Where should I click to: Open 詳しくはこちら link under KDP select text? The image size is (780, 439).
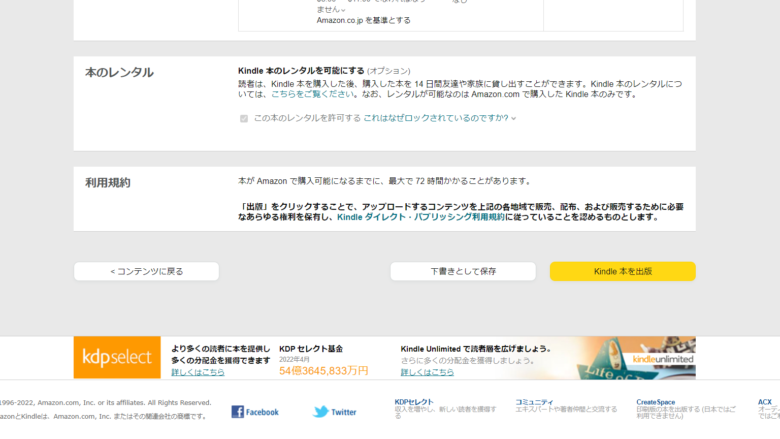(197, 372)
